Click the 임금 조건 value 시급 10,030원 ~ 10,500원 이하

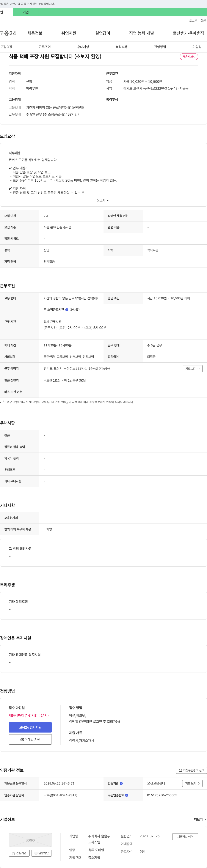pyautogui.click(x=168, y=298)
